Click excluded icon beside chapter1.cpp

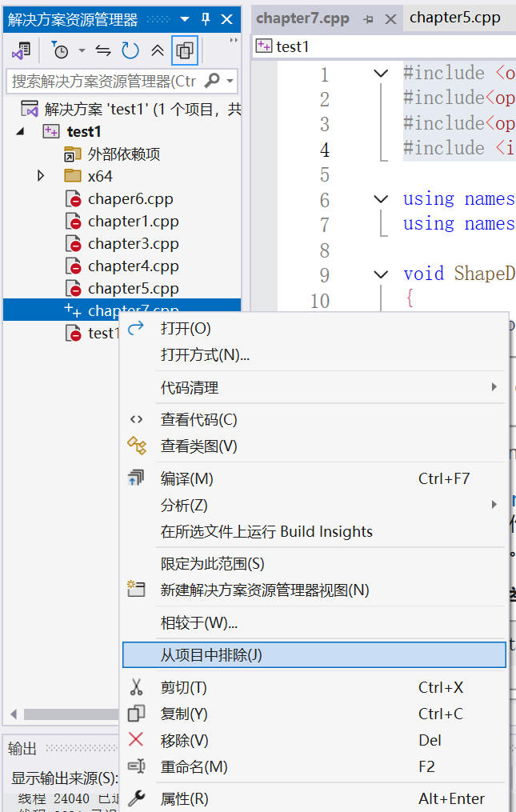pyautogui.click(x=74, y=222)
